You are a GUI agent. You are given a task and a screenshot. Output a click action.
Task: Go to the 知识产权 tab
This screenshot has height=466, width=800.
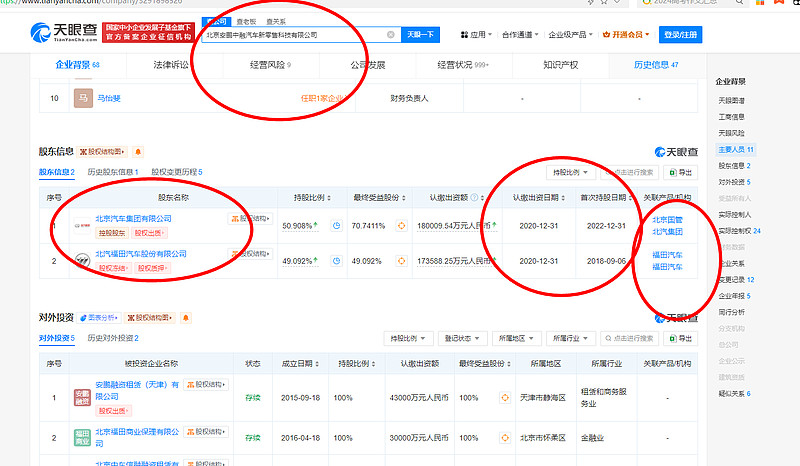point(560,65)
